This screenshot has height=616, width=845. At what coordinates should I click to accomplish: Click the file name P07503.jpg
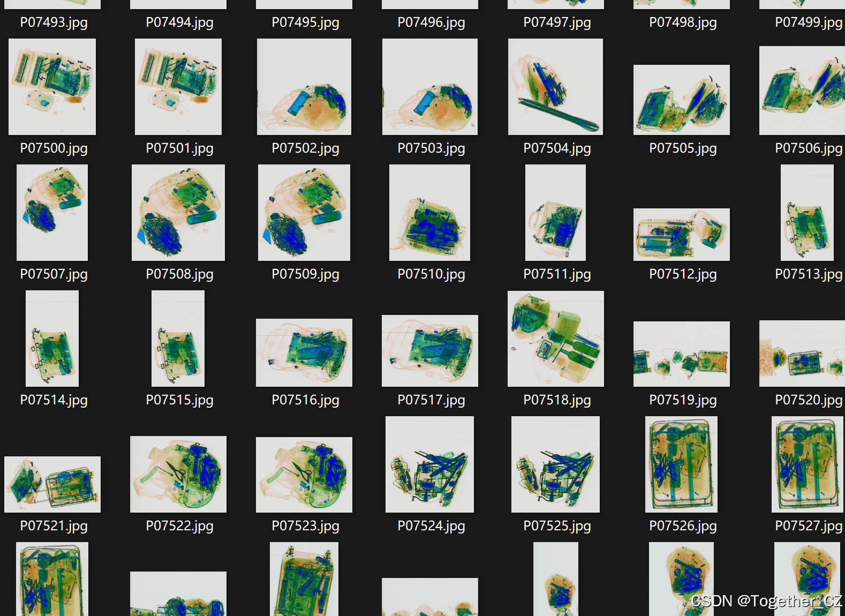[x=431, y=148]
